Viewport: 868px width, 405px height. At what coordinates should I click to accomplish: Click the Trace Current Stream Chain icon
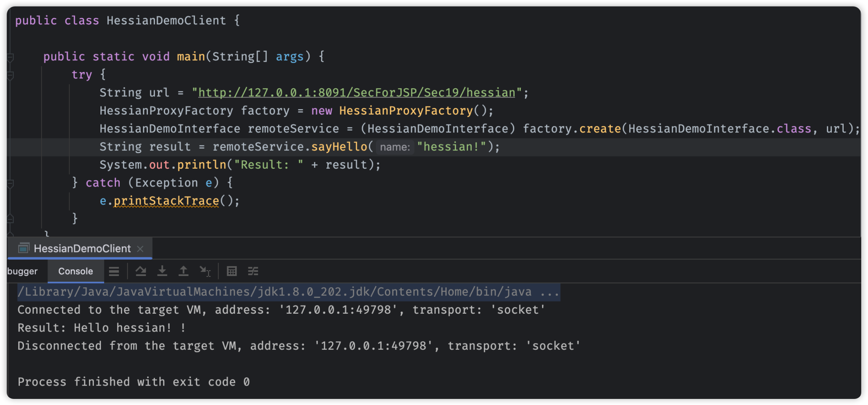click(253, 271)
